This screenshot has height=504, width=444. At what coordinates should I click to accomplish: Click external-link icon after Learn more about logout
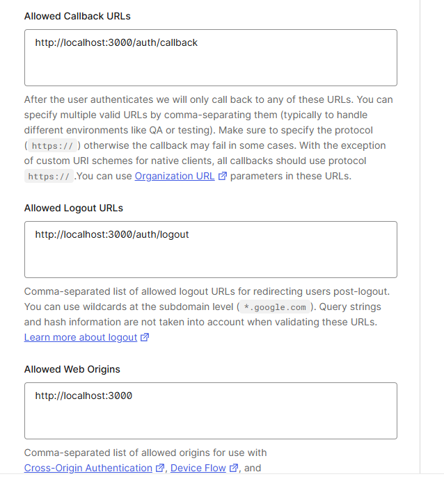(x=145, y=338)
